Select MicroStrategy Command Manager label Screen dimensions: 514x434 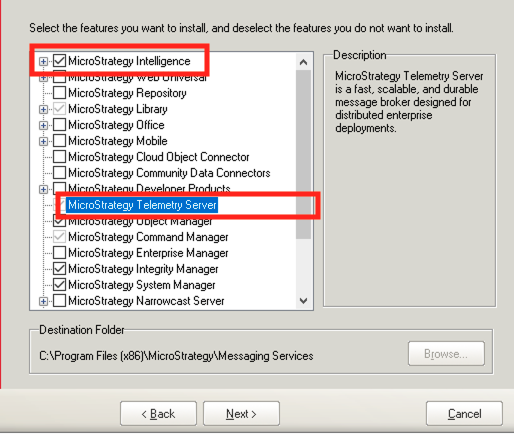(148, 237)
